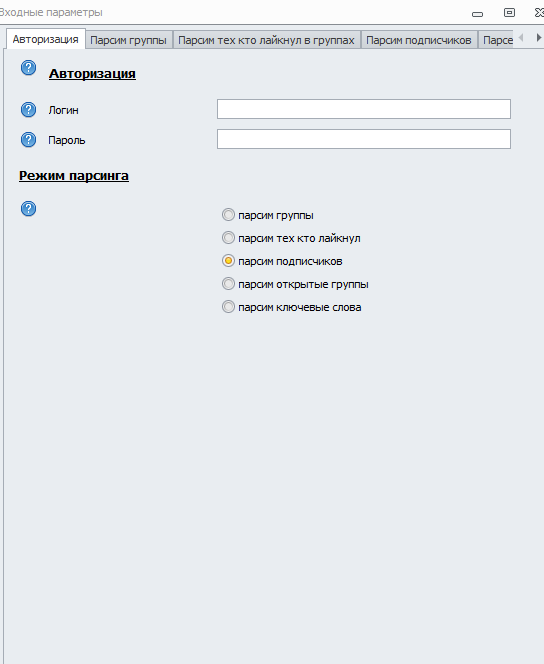The width and height of the screenshot is (544, 664).
Task: Select 'парсим подписчиков' radio button
Action: [x=228, y=261]
